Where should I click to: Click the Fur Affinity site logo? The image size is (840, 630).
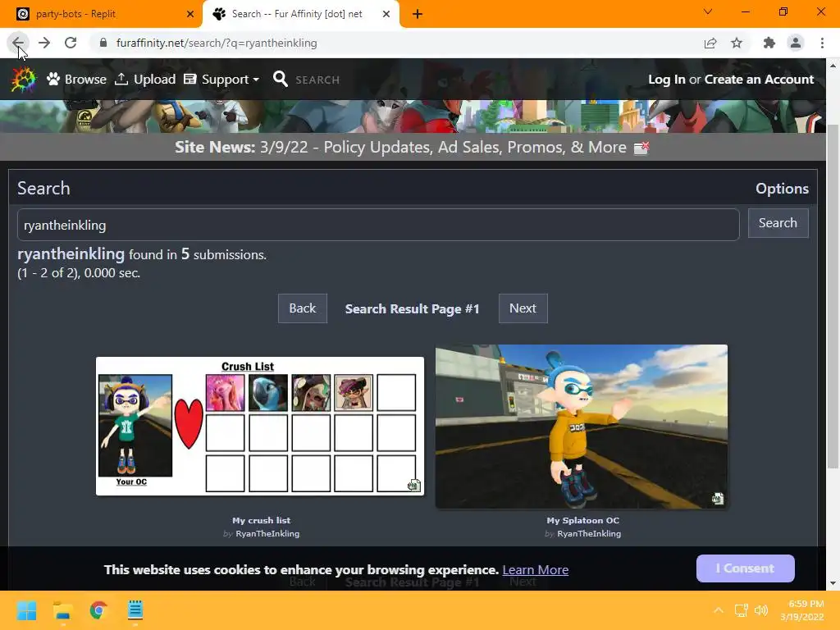[23, 80]
